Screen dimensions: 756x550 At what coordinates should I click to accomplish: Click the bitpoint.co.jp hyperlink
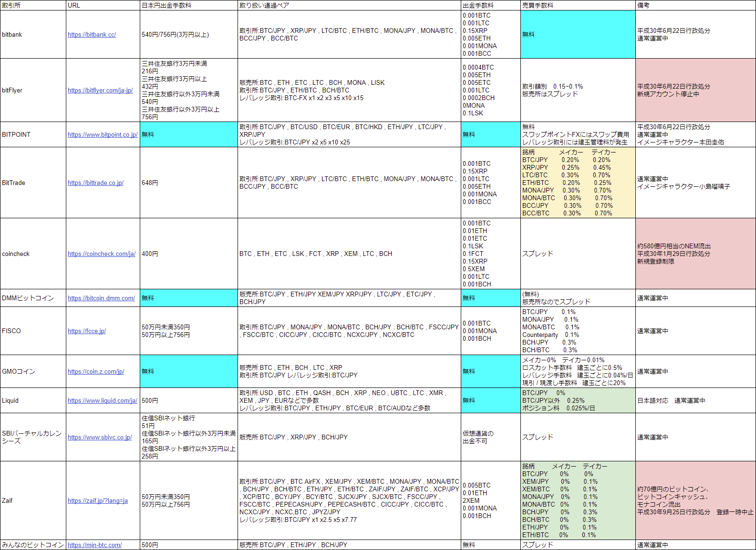click(x=103, y=135)
